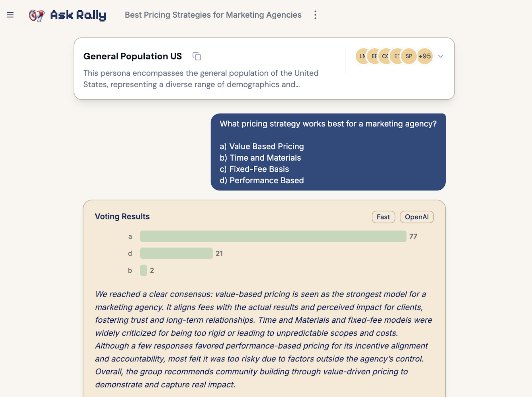Viewport: 532px width, 397px height.
Task: Open the hamburger menu
Action: pos(10,15)
